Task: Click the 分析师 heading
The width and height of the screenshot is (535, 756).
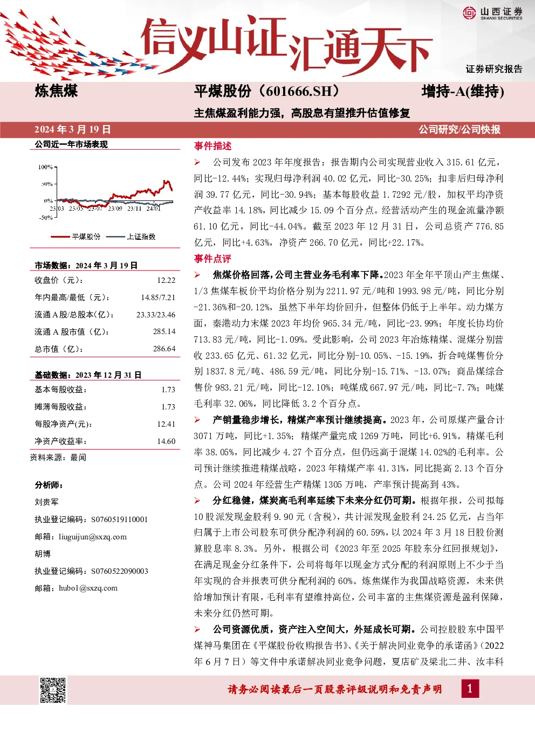Action: [49, 485]
